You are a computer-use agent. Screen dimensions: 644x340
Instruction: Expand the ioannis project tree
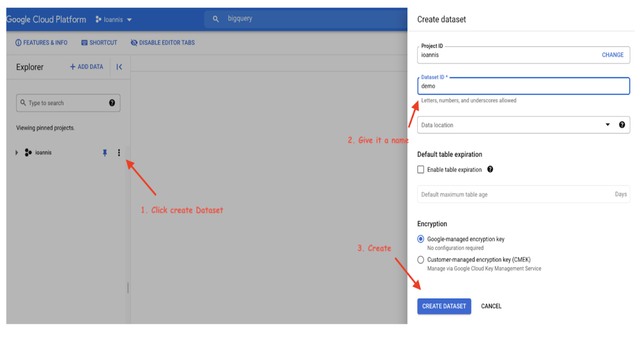click(17, 152)
